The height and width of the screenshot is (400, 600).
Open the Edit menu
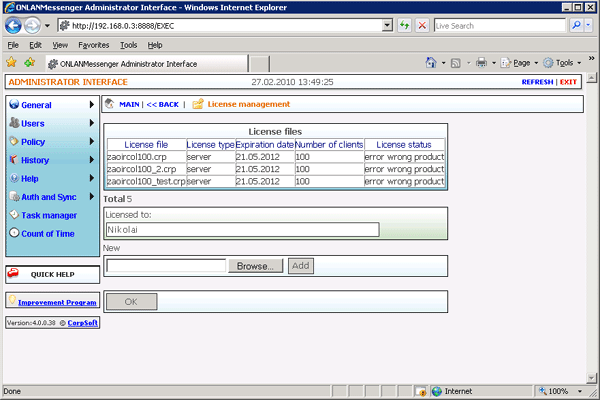[35, 45]
